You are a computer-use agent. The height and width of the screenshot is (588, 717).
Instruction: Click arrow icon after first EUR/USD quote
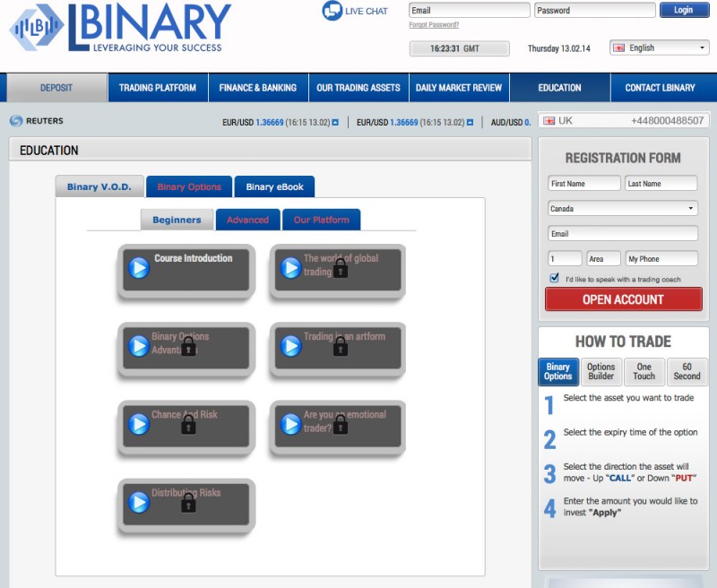coord(335,123)
